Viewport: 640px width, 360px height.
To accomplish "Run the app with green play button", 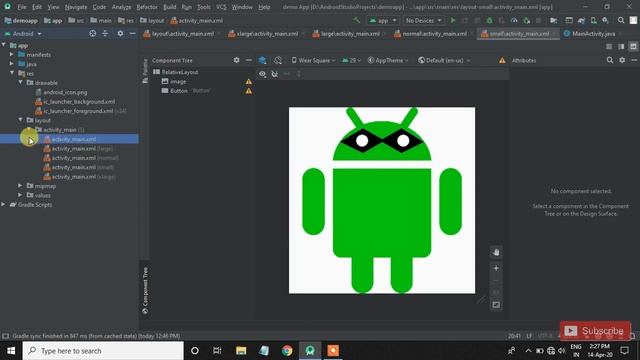I will coord(453,20).
